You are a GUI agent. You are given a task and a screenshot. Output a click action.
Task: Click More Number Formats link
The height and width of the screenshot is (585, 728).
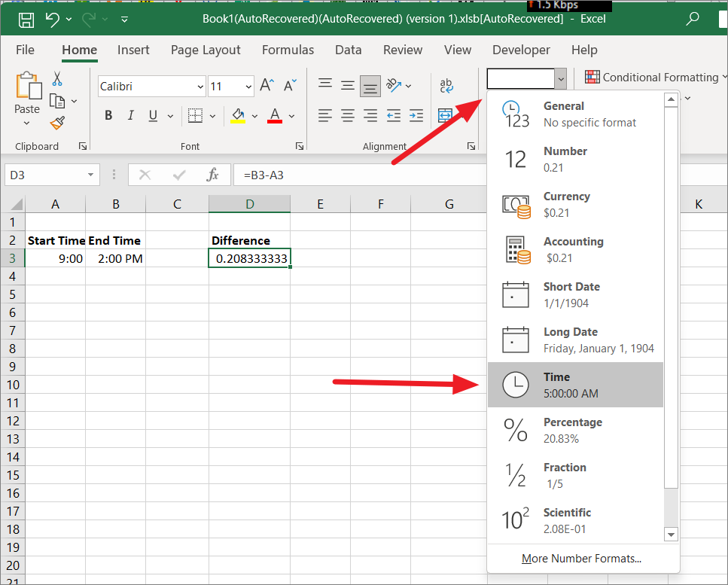[x=581, y=559]
